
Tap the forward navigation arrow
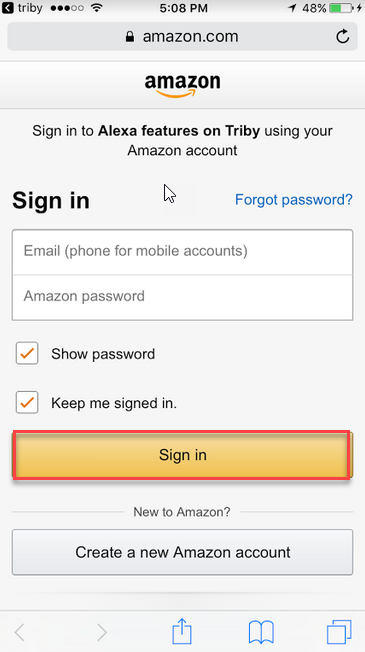point(101,633)
